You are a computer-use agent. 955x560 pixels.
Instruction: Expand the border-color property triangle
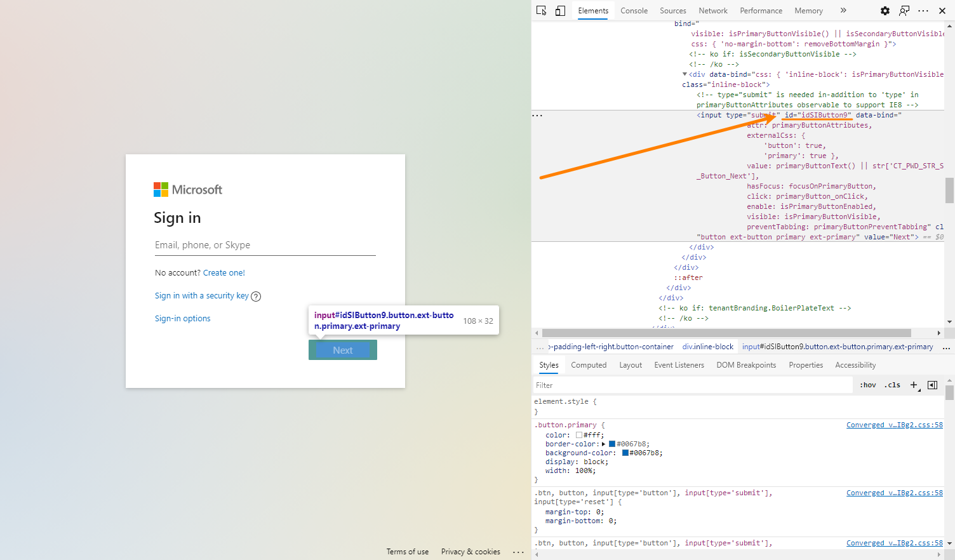[x=604, y=444]
